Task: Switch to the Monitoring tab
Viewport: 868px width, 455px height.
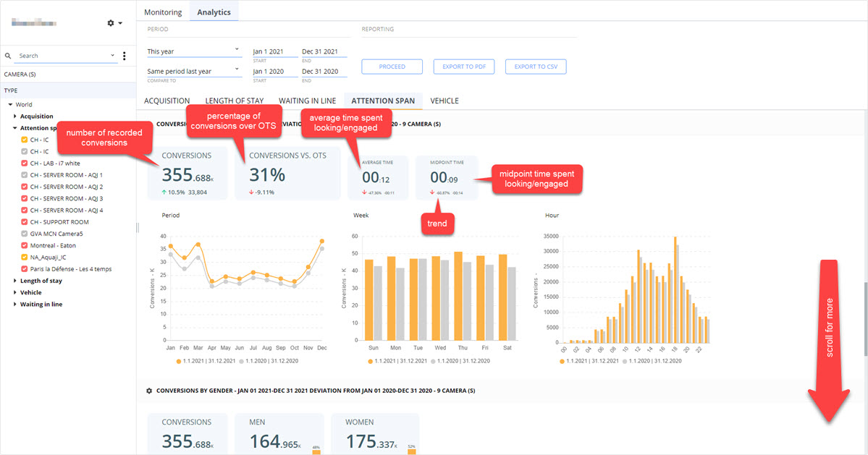Action: [x=163, y=12]
